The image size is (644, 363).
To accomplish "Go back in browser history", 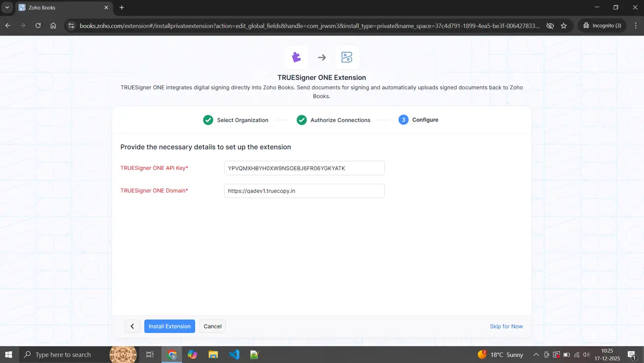I will [8, 26].
